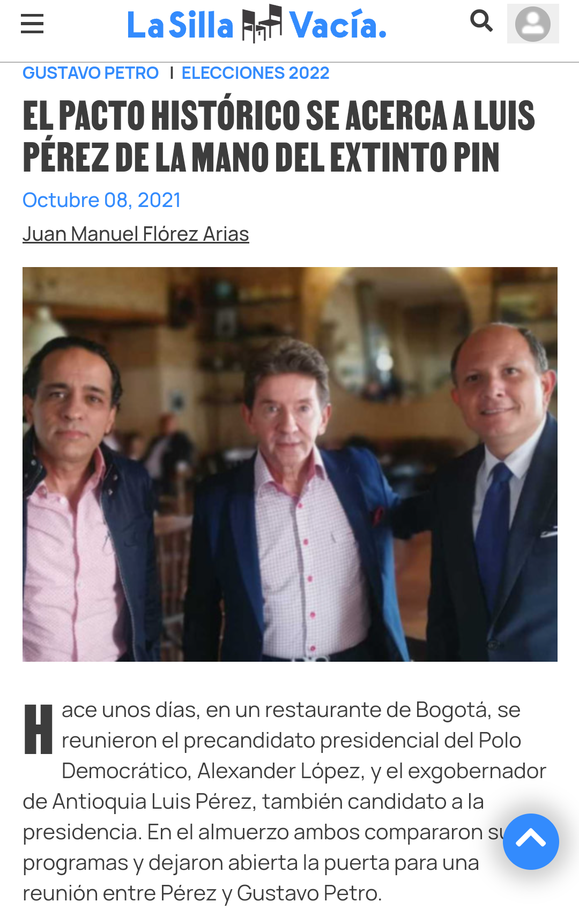The image size is (579, 924).
Task: Open author Juan Manuel Flórez Arias page
Action: point(136,234)
